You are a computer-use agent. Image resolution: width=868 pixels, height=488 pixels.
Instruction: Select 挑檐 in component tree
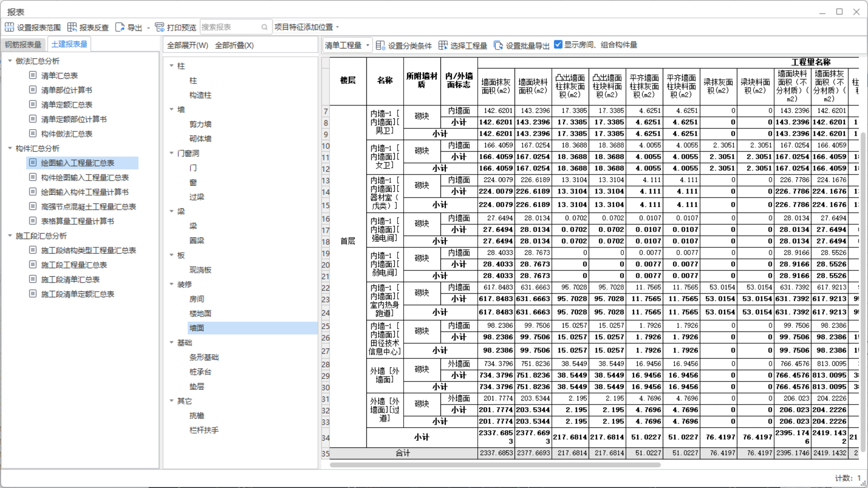197,415
